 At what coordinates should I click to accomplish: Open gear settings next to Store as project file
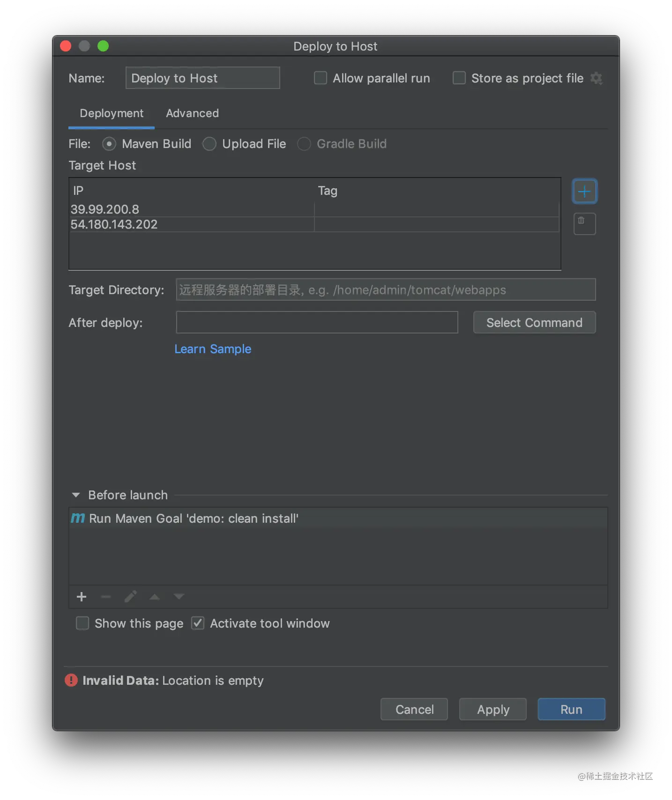coord(596,78)
